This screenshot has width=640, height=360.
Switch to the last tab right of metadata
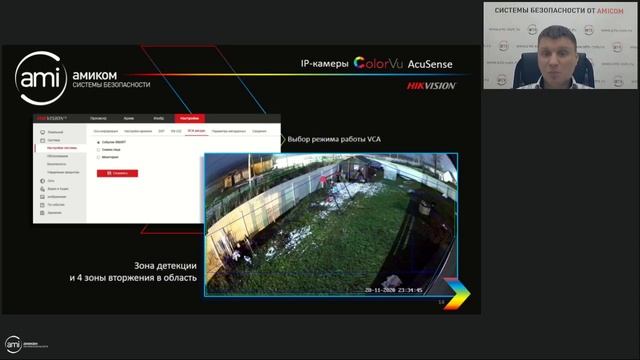click(259, 131)
